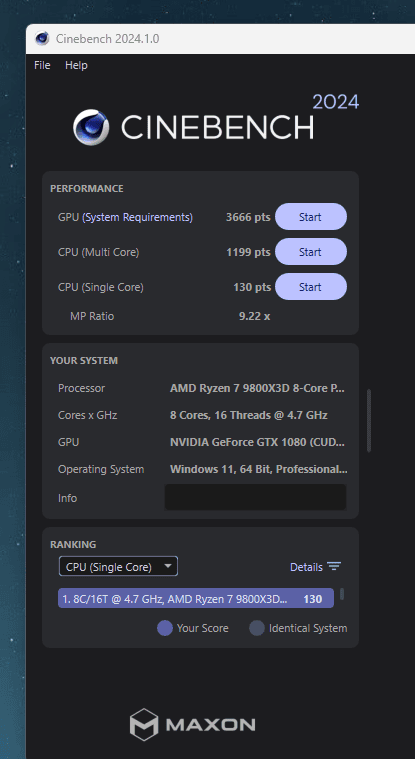Image resolution: width=415 pixels, height=759 pixels.
Task: Open the System Requirements link
Action: (x=138, y=217)
